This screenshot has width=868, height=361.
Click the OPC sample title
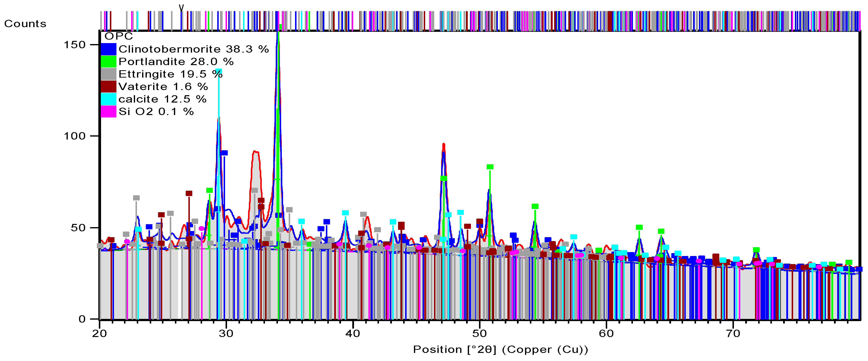point(119,36)
